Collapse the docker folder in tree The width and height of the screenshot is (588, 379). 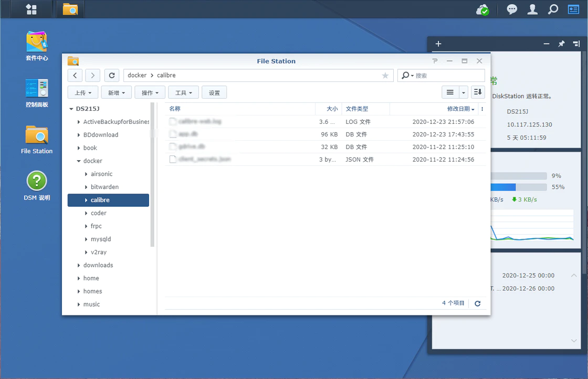[x=79, y=161]
